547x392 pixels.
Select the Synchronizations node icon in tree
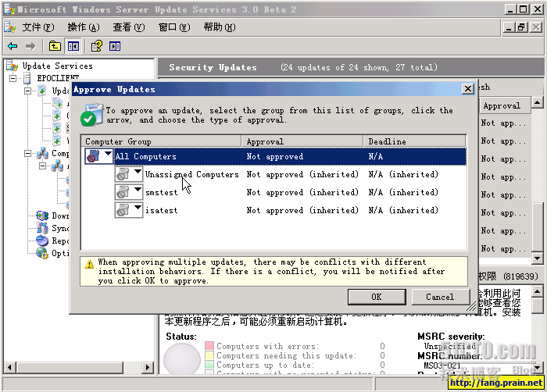point(42,229)
